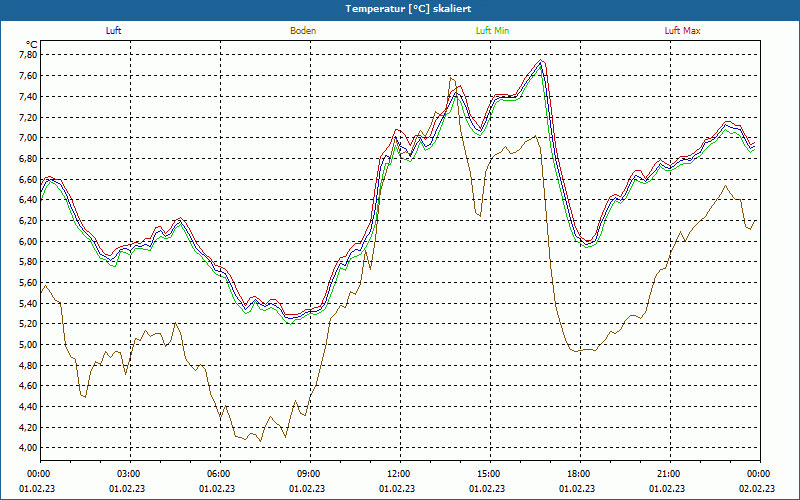This screenshot has width=800, height=500.
Task: Click the °C unit label above the y-axis
Action: pyautogui.click(x=31, y=44)
